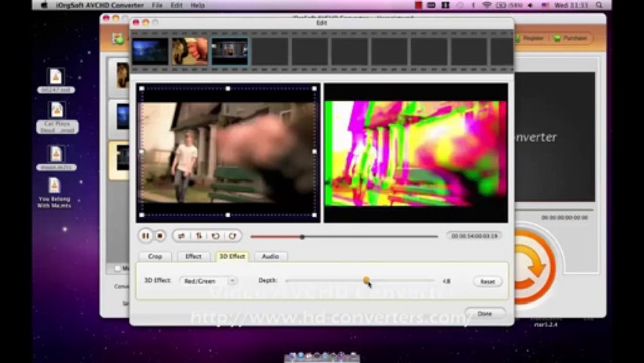644x363 pixels.
Task: Click the bottom-right crop handle
Action: pos(315,215)
